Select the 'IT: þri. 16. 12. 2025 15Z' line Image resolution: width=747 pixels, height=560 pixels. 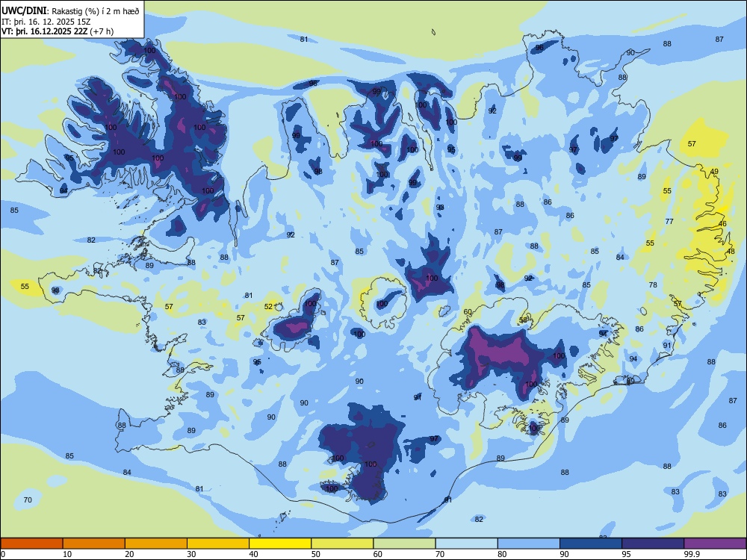(x=46, y=22)
